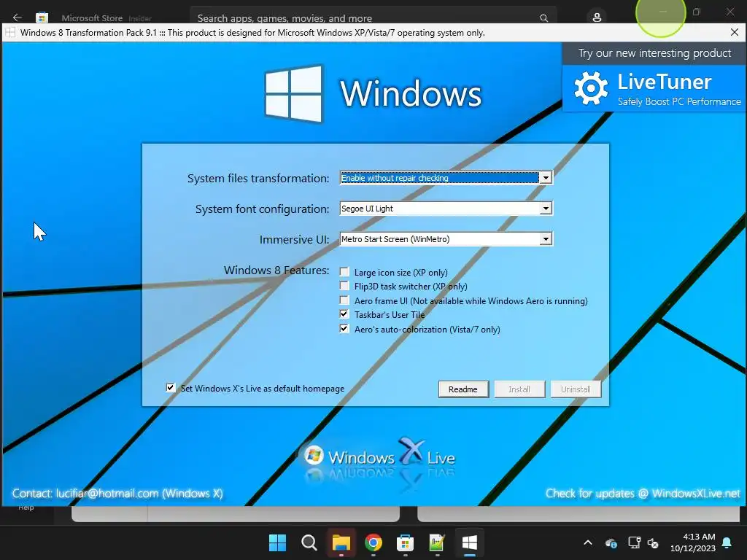Click the Uninstall button
This screenshot has height=560, width=747.
[576, 389]
